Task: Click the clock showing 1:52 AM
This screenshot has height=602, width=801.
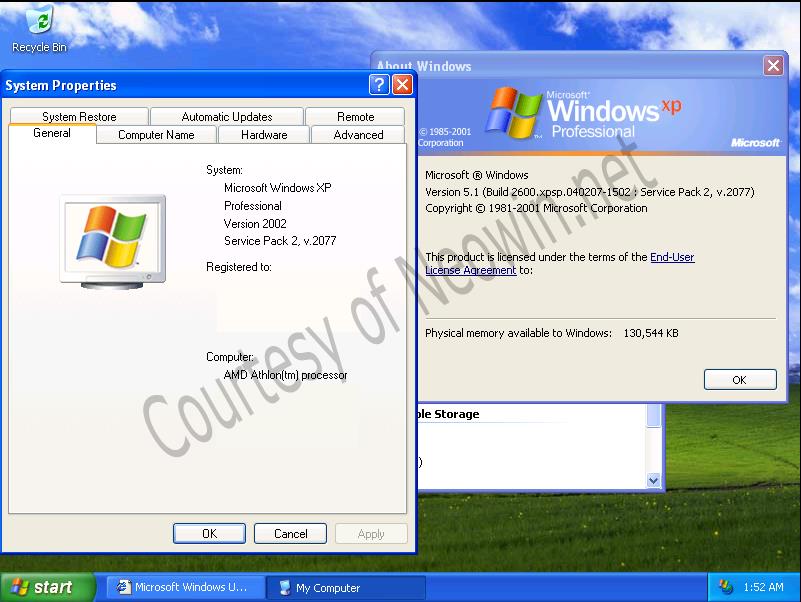Action: coord(763,587)
